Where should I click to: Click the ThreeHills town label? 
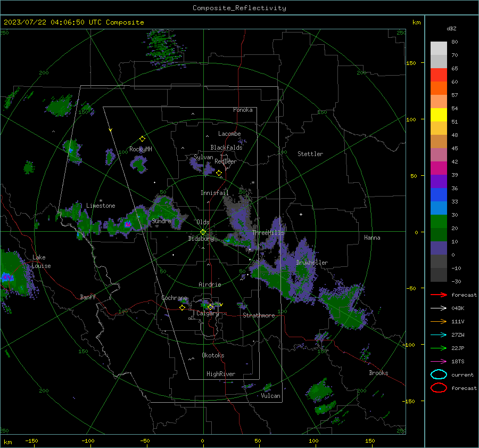point(268,233)
